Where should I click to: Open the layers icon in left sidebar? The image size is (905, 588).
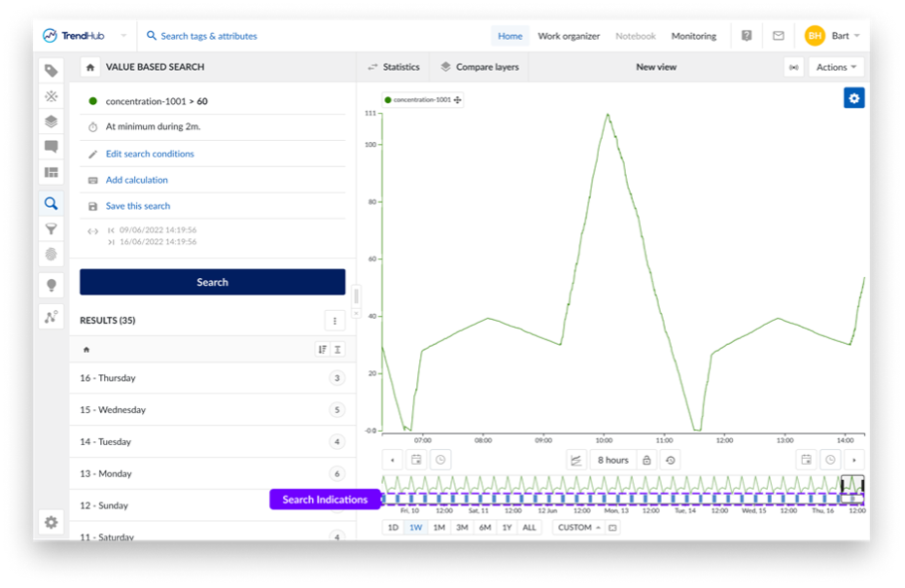coord(52,121)
